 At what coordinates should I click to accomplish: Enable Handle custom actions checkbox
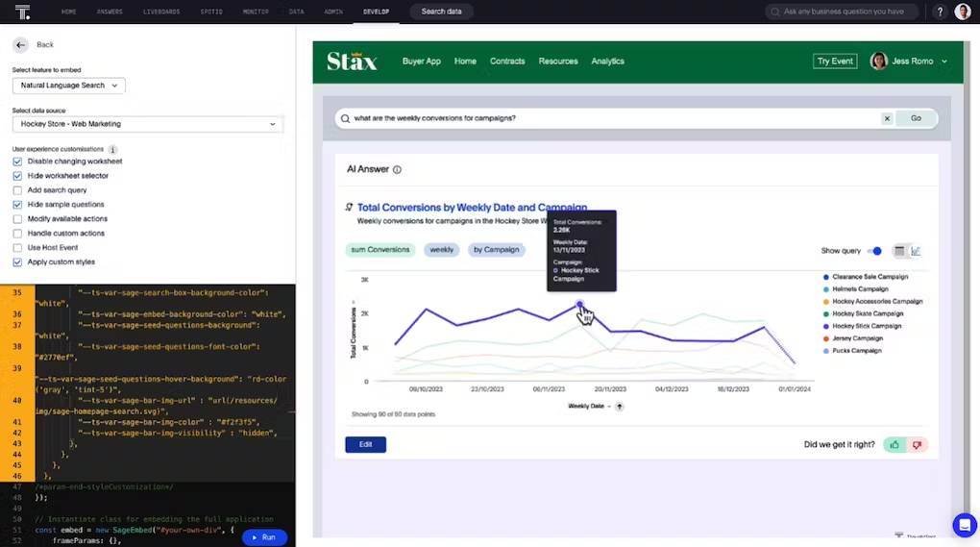pos(17,234)
